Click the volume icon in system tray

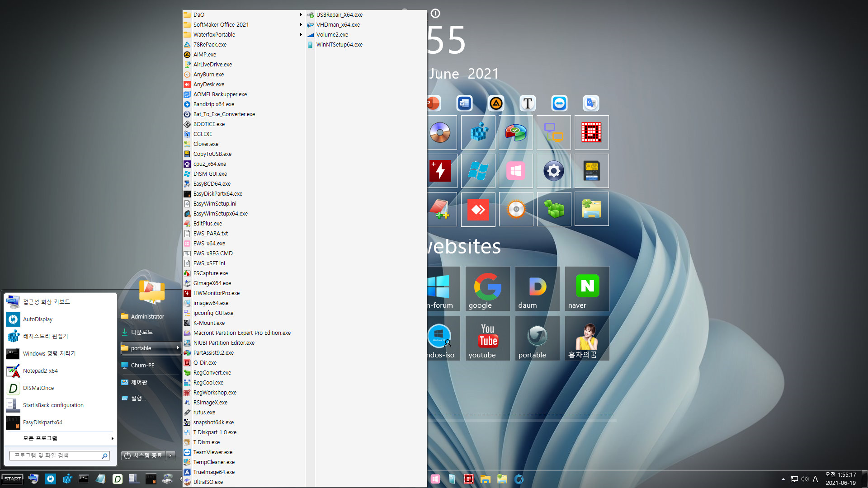point(805,479)
